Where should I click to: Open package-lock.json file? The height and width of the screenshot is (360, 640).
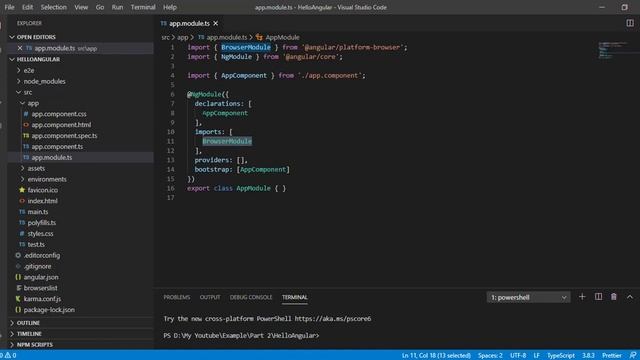pyautogui.click(x=49, y=310)
